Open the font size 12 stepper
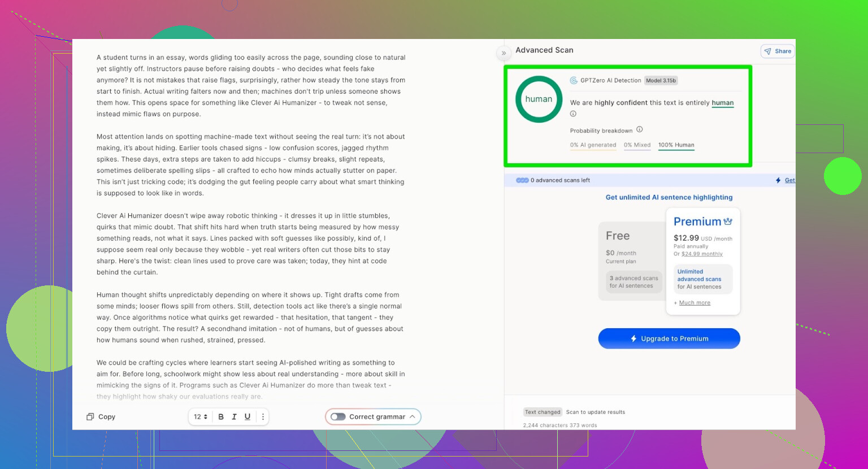The height and width of the screenshot is (469, 868). [201, 417]
